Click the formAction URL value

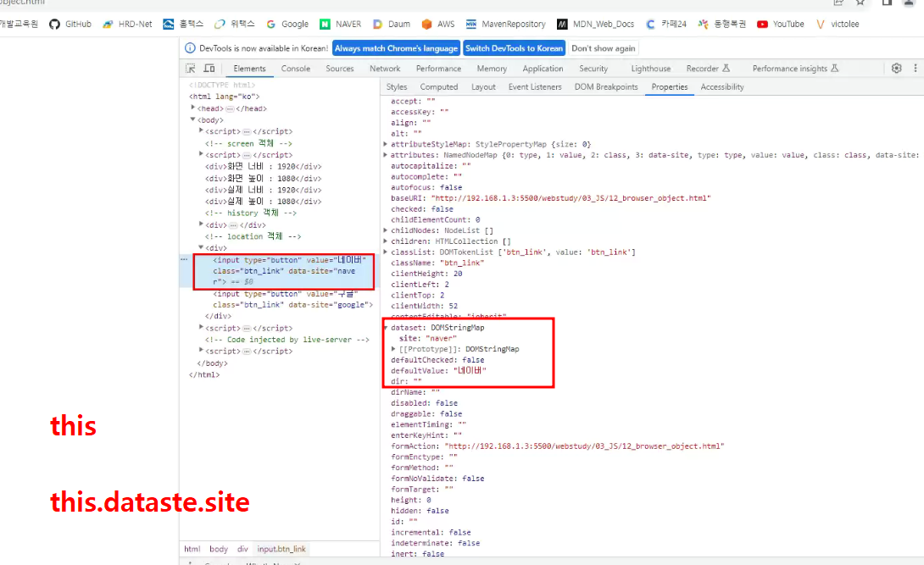pyautogui.click(x=584, y=446)
